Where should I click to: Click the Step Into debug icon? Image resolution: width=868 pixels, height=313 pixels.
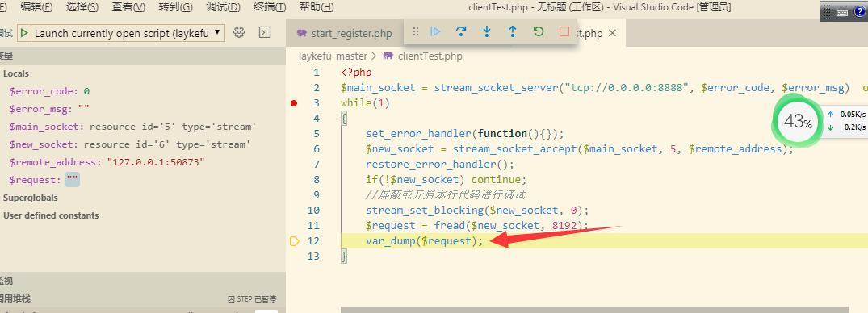(487, 32)
